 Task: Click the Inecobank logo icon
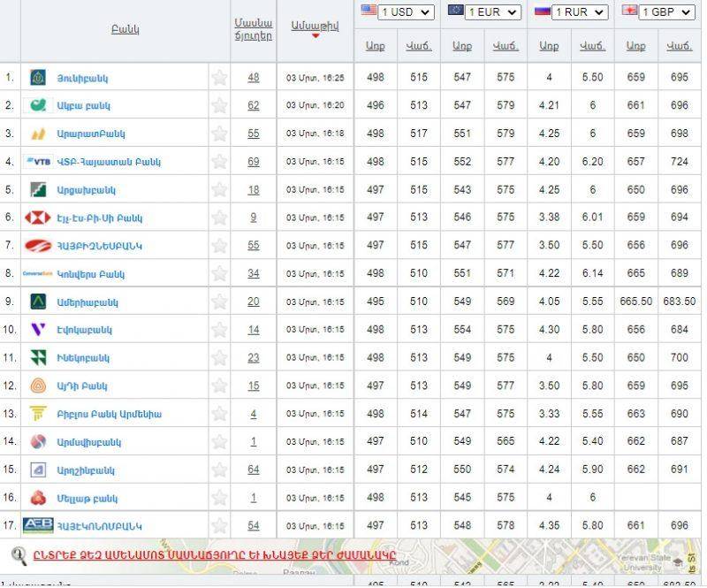[x=38, y=358]
